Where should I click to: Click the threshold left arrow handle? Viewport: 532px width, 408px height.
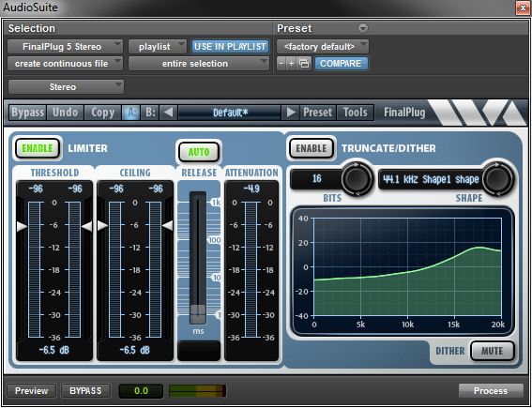tap(23, 226)
